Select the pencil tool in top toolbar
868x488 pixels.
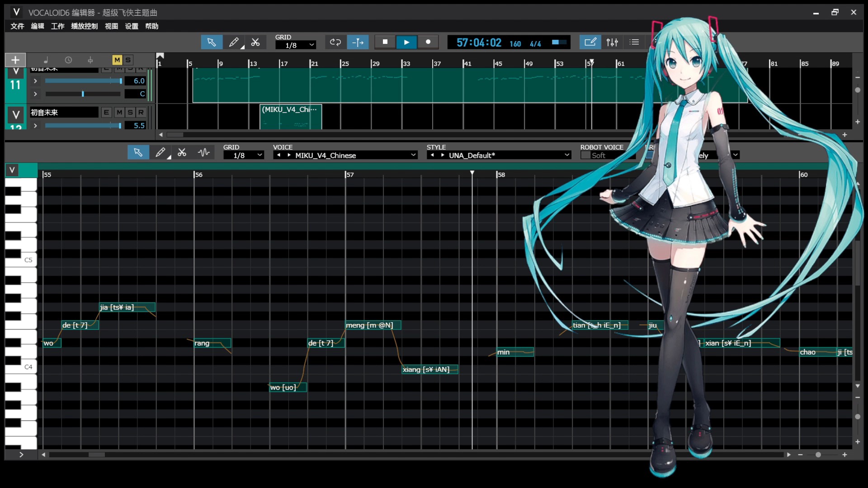pyautogui.click(x=234, y=42)
